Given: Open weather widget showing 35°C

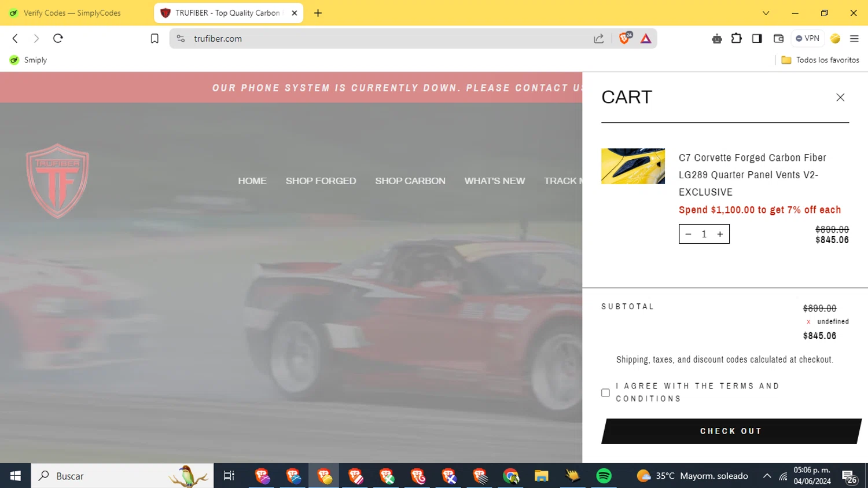Looking at the screenshot, I should point(692,476).
